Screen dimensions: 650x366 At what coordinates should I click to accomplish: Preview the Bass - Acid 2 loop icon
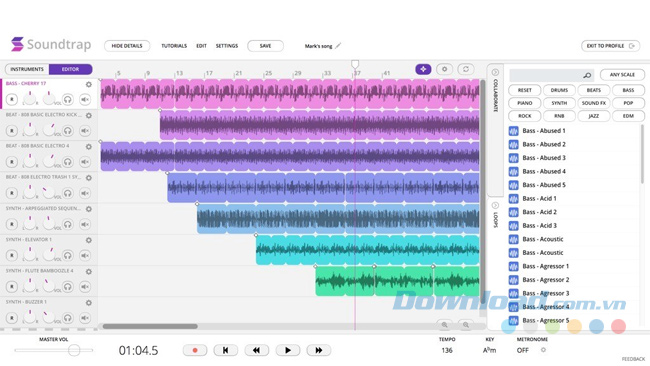(513, 212)
